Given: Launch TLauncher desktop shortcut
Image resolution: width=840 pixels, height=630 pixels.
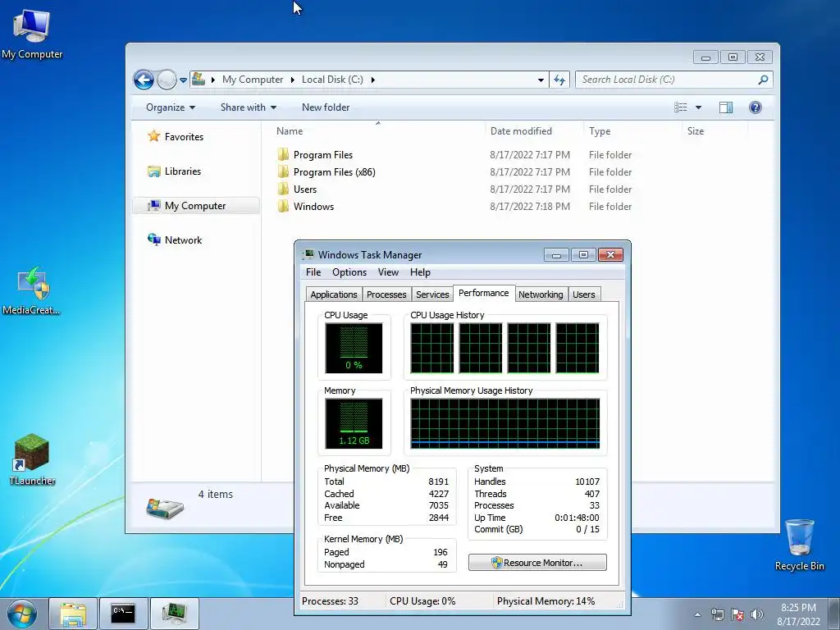Looking at the screenshot, I should (x=32, y=459).
